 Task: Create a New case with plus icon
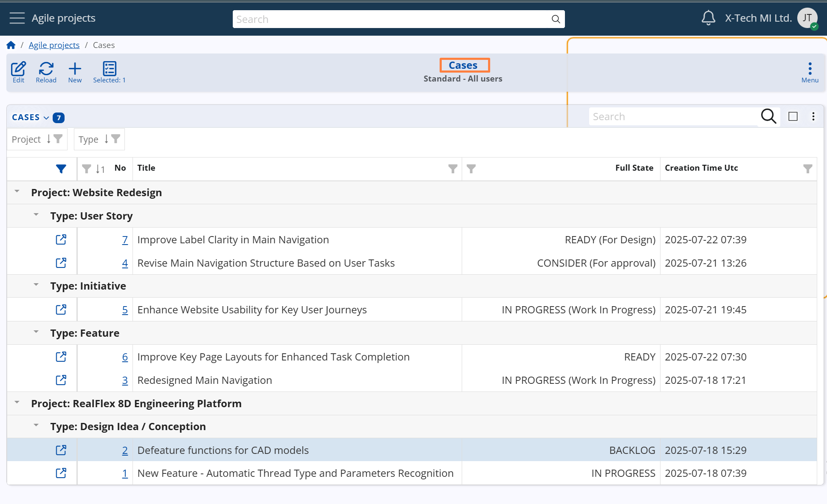(75, 69)
